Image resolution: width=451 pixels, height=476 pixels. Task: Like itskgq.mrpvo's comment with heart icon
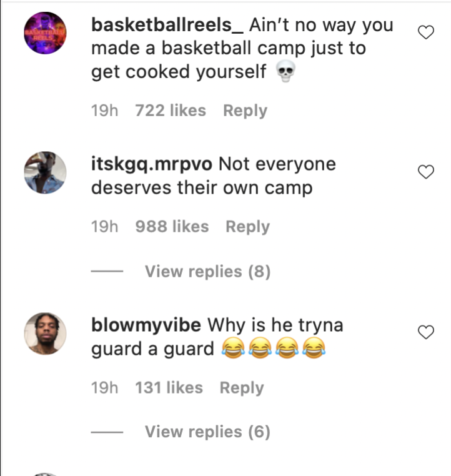pyautogui.click(x=426, y=172)
